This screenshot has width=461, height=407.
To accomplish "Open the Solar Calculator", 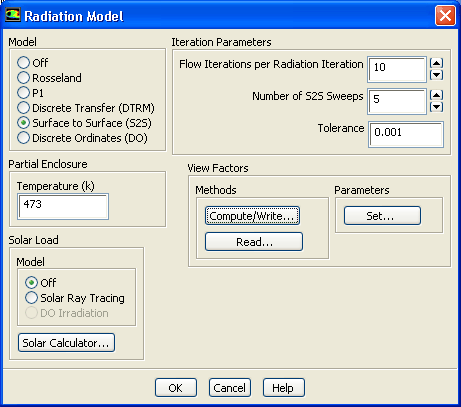I will click(x=66, y=343).
